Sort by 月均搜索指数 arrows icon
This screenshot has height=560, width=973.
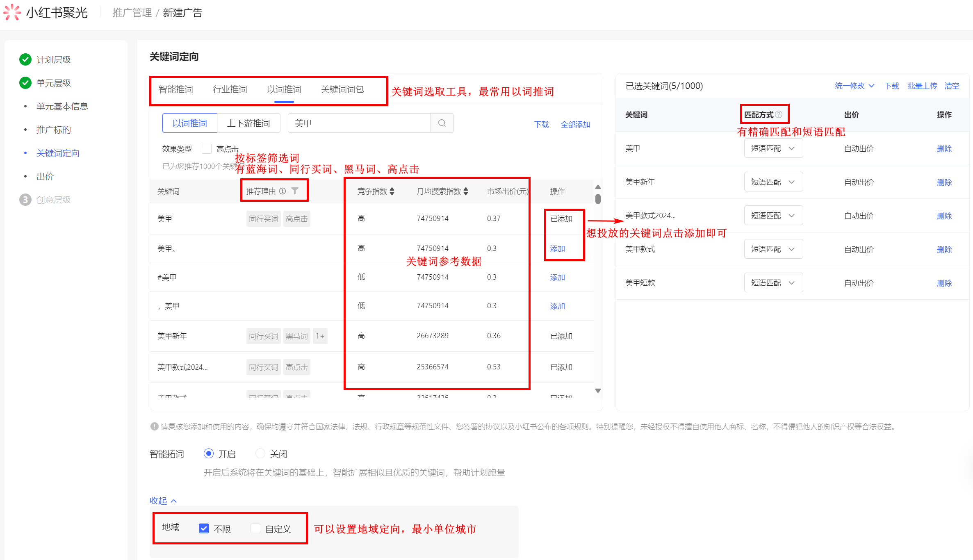tap(466, 191)
